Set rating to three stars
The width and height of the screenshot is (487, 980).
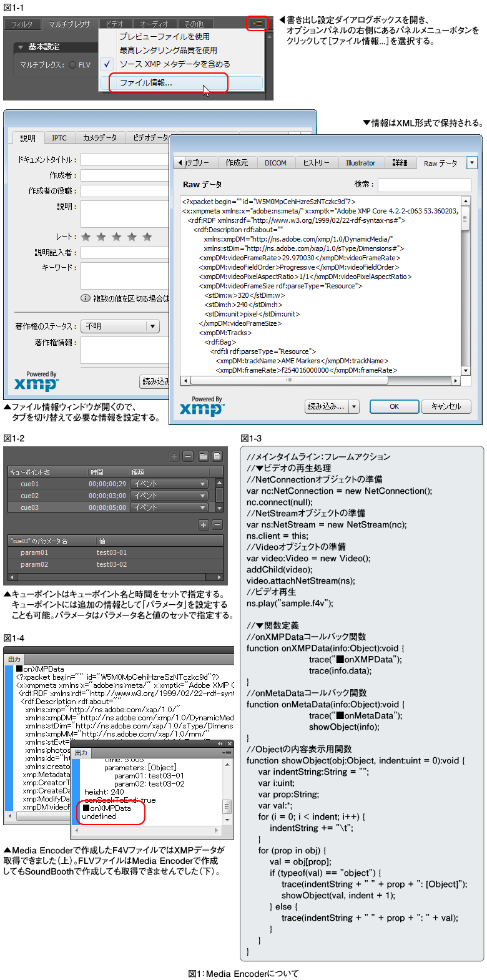point(117,237)
